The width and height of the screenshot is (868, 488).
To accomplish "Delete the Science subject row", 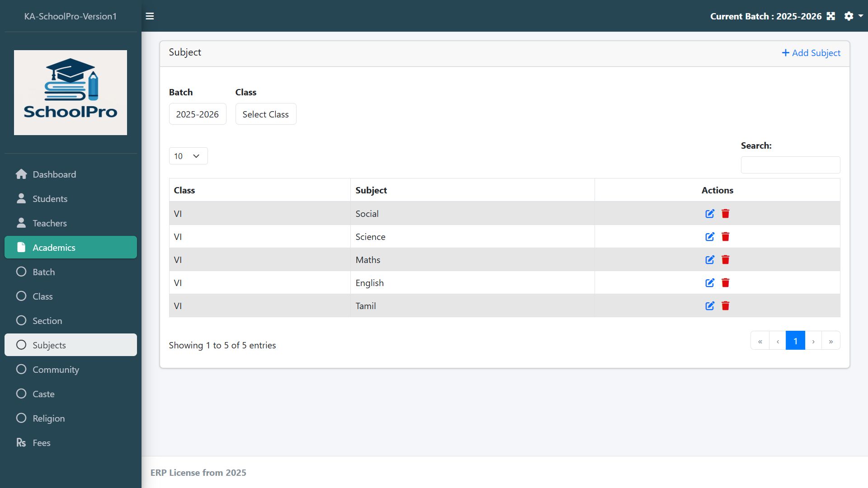I will pyautogui.click(x=726, y=237).
